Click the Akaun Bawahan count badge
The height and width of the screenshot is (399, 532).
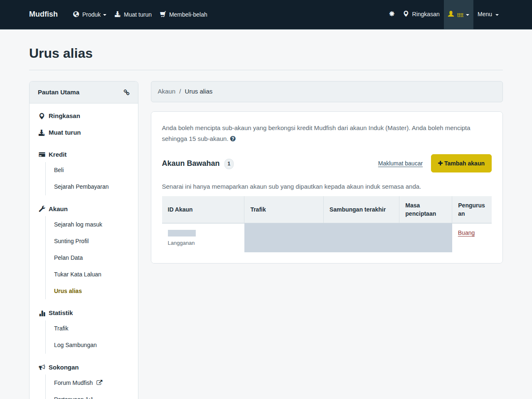[229, 164]
